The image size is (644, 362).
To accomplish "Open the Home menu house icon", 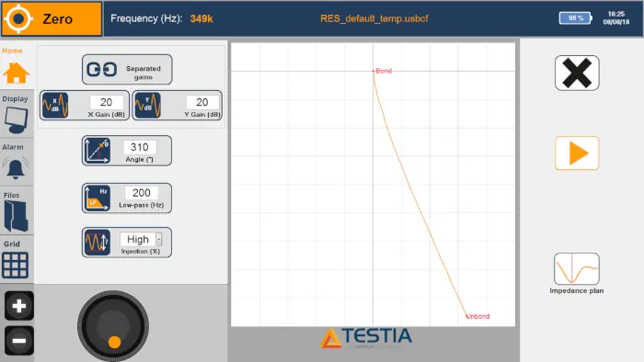I will (16, 73).
